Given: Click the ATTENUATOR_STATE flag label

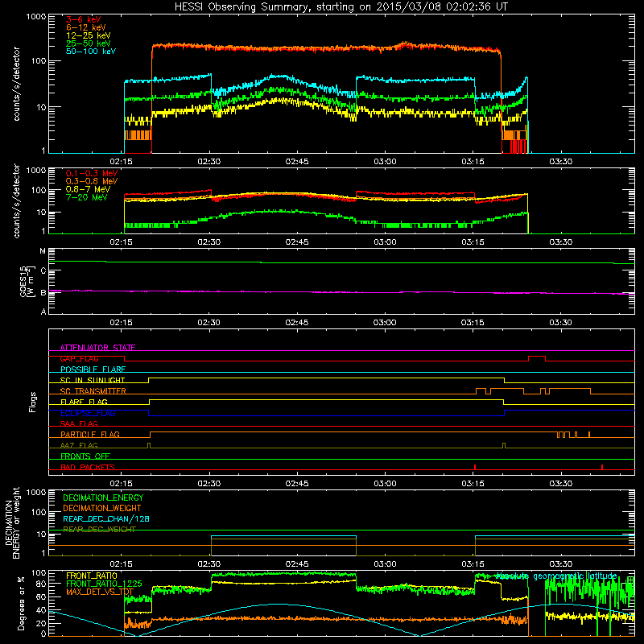Looking at the screenshot, I should 97,348.
